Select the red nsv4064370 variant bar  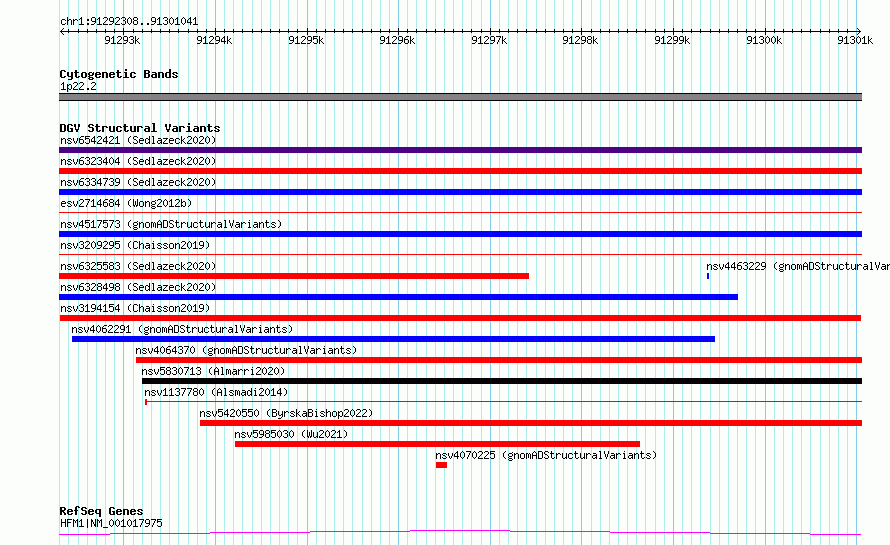[x=499, y=360]
